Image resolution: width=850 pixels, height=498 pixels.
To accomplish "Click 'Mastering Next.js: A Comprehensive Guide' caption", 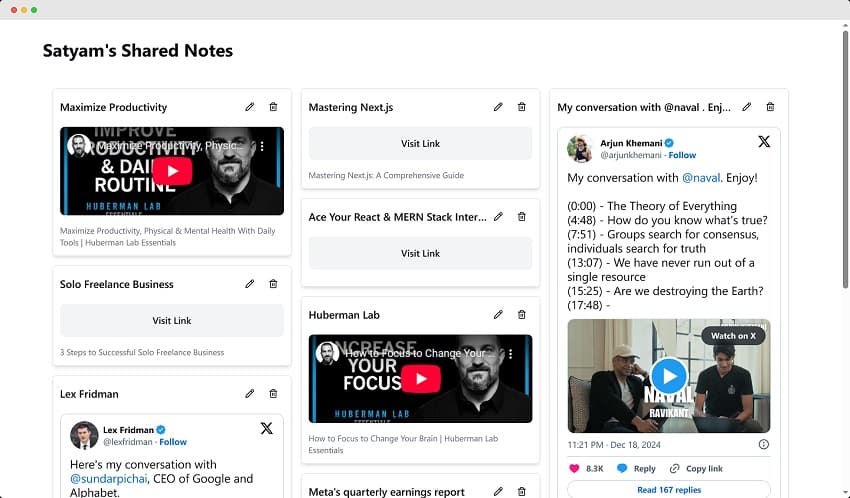I will [386, 175].
